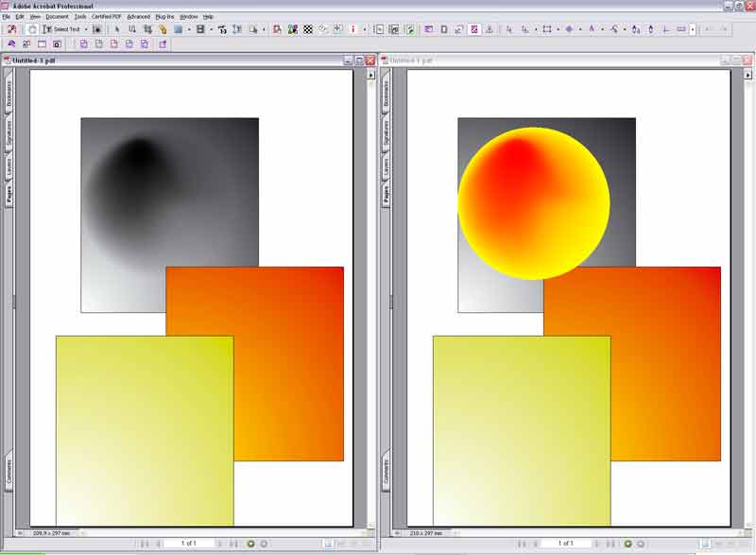Viewport: 756px width, 555px height.
Task: Click the highlighted pink page icon
Action: point(474,29)
